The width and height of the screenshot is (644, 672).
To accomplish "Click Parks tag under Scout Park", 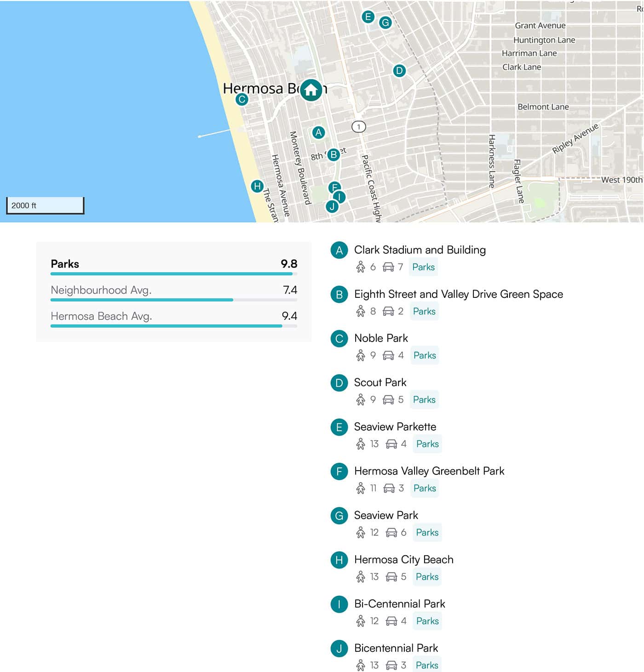I will (x=424, y=400).
